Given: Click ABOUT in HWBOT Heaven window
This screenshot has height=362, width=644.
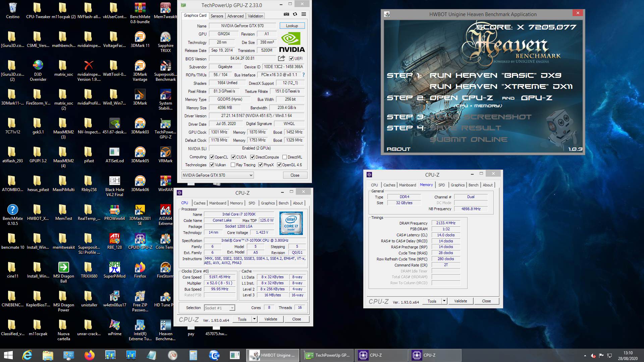Looking at the screenshot, I should pyautogui.click(x=398, y=149).
